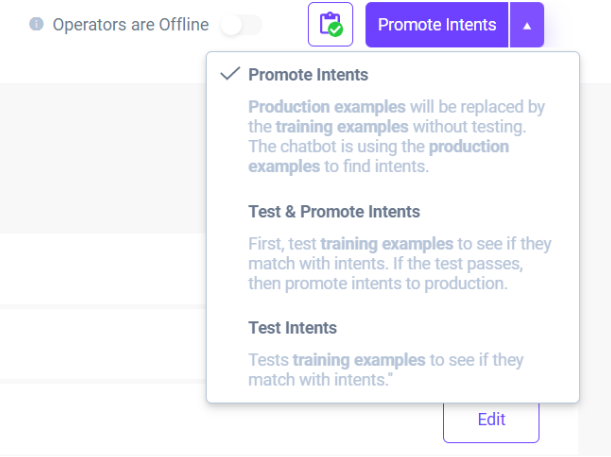Click the clipboard checkmark icon button
The image size is (611, 457).
330,24
